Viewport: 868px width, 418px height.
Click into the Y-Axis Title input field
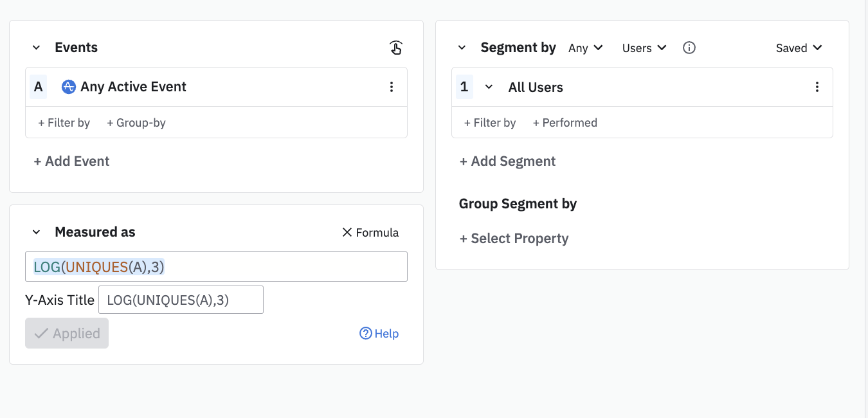(x=181, y=300)
